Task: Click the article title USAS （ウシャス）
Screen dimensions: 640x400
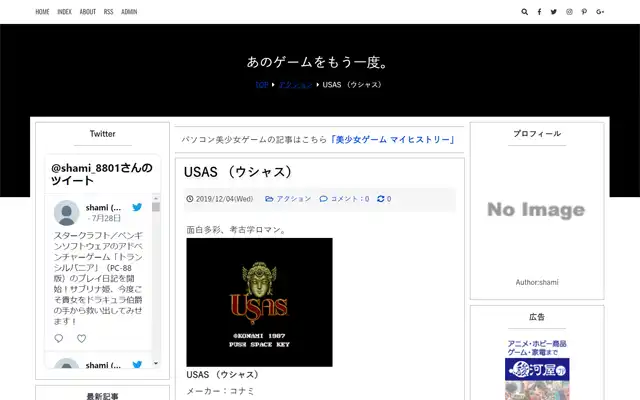Action: 238,172
